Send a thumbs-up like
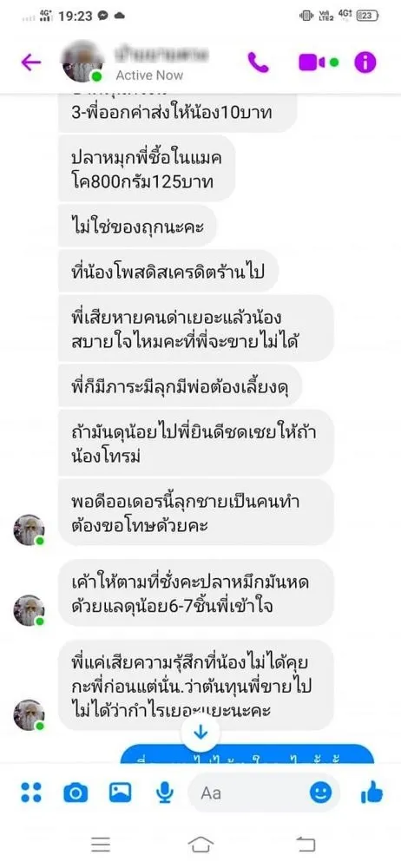 371,792
